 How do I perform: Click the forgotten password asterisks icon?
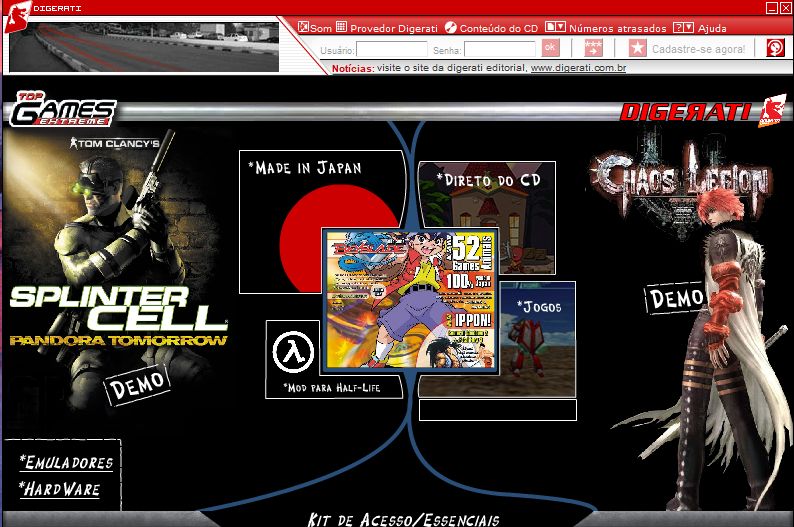tap(593, 48)
